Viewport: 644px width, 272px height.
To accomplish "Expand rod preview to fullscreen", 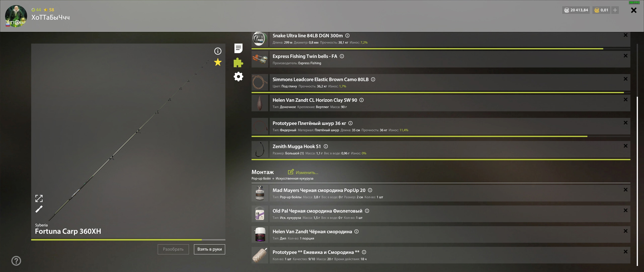I will click(39, 198).
